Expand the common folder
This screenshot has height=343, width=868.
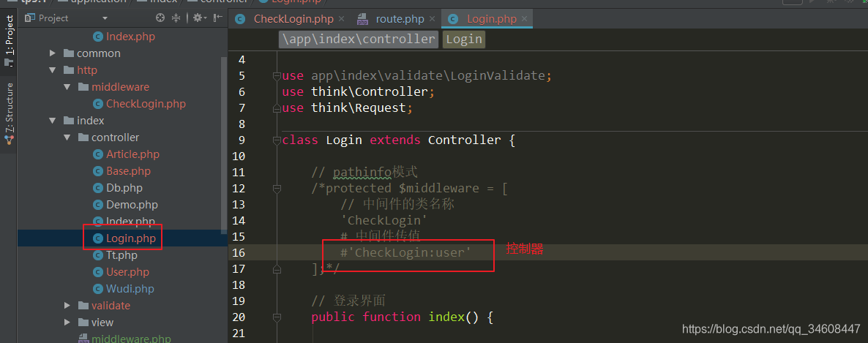click(x=53, y=53)
